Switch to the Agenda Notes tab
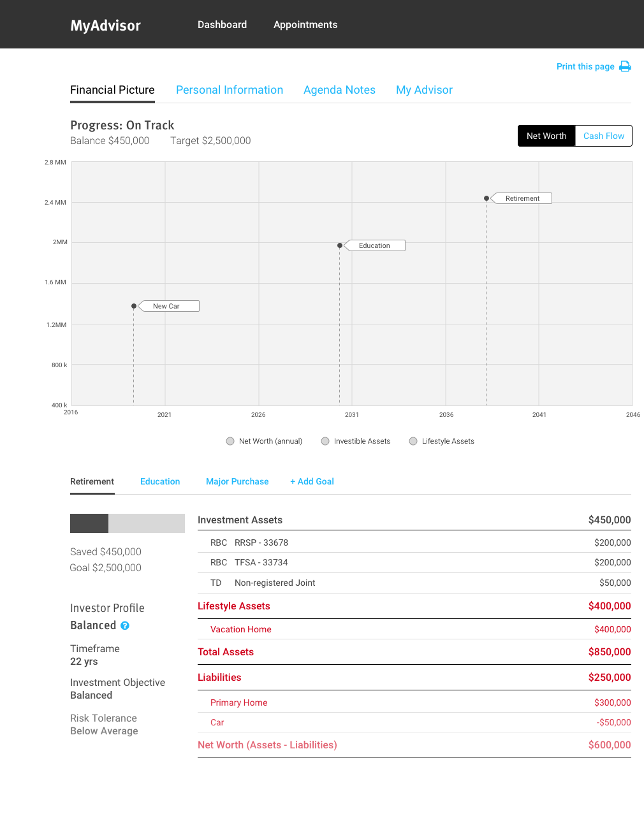Image resolution: width=644 pixels, height=837 pixels. (339, 90)
